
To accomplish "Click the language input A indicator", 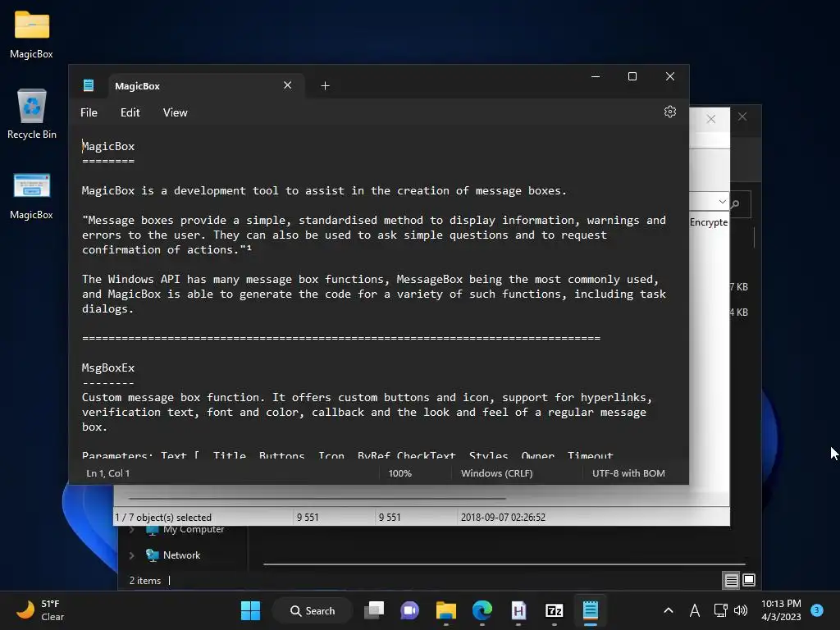I will click(695, 610).
